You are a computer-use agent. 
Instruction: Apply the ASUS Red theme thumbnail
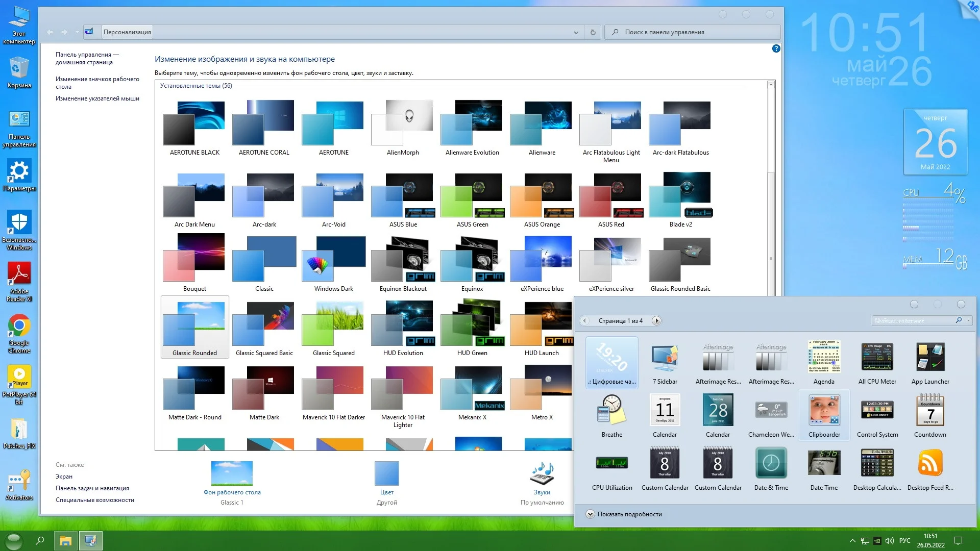[611, 196]
